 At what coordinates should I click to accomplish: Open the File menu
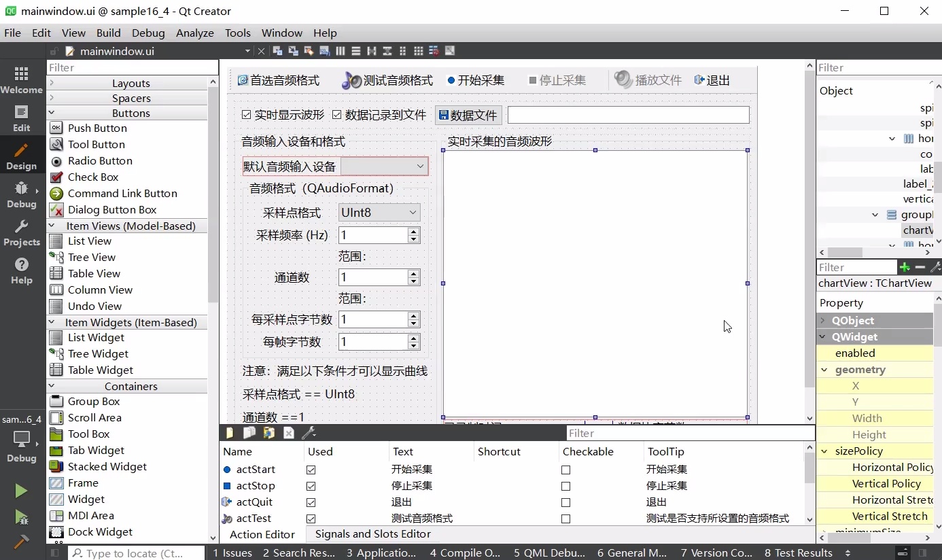12,33
